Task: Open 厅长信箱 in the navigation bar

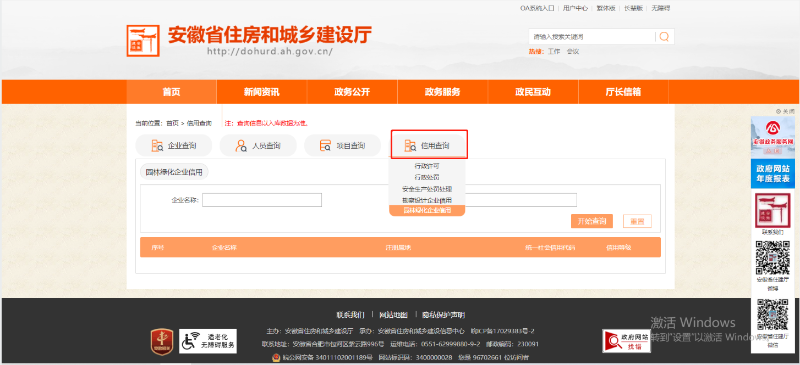Action: pos(623,92)
